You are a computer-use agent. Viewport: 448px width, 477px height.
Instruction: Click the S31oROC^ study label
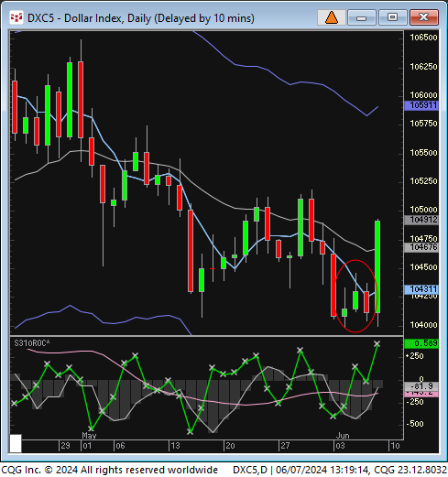(x=32, y=343)
